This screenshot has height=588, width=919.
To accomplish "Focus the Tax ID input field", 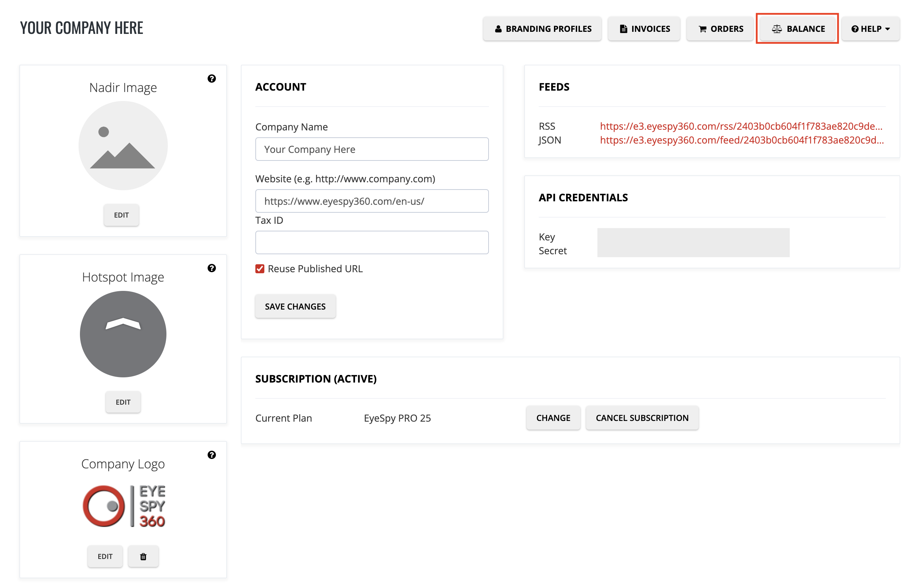I will pos(372,242).
